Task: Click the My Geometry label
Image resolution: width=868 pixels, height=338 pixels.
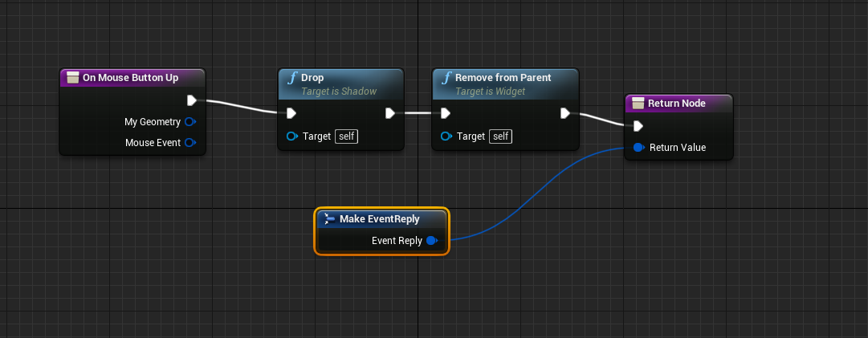Action: (153, 122)
